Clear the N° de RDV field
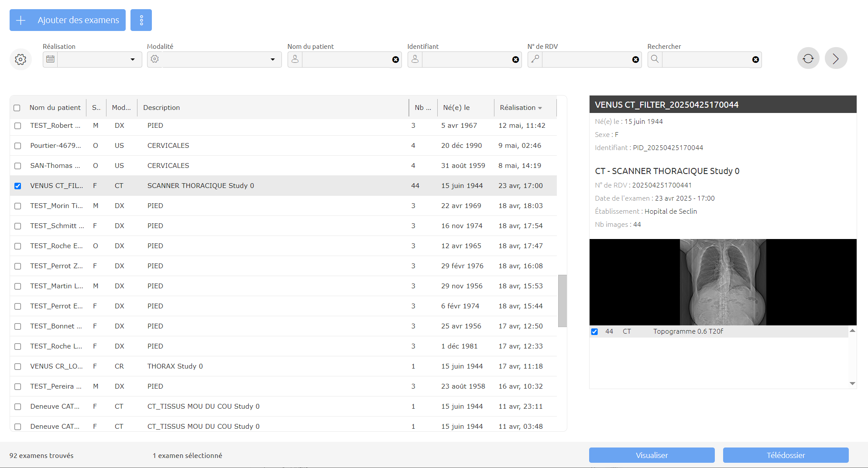868x468 pixels. (635, 60)
